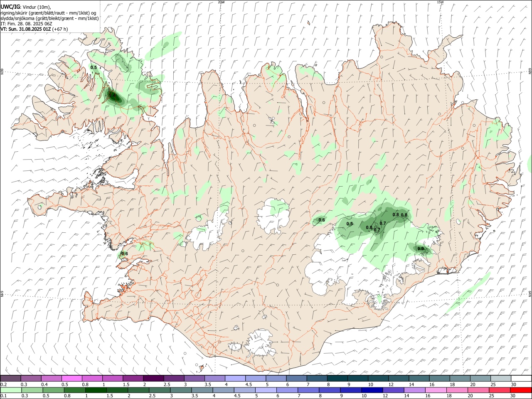The image size is (532, 399).
Task: Click the 'IT: Fim. 28. 08. 2025 06Z' line
Action: (x=26, y=24)
